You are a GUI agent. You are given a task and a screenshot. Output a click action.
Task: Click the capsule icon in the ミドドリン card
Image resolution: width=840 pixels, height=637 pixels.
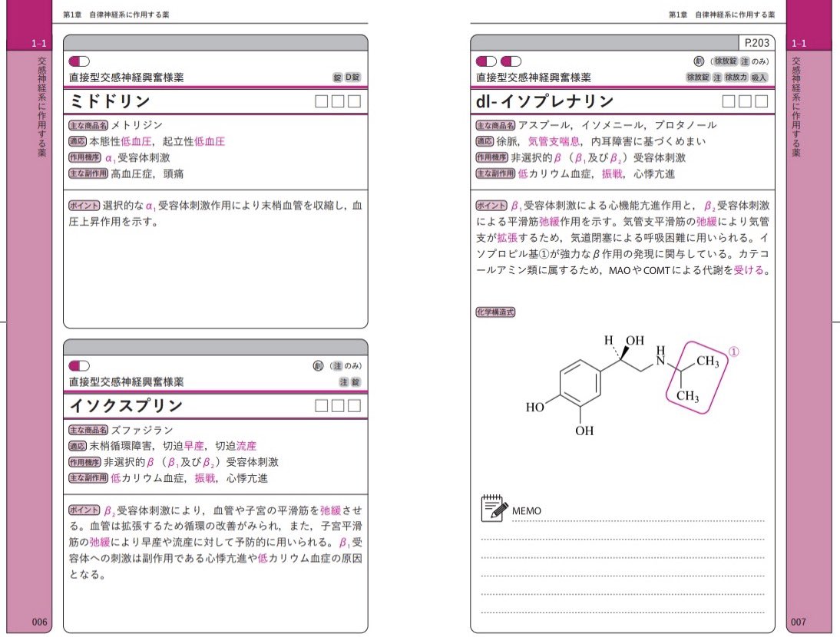[79, 61]
